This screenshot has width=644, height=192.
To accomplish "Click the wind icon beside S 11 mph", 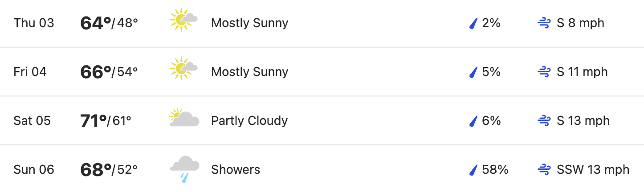I will [544, 72].
